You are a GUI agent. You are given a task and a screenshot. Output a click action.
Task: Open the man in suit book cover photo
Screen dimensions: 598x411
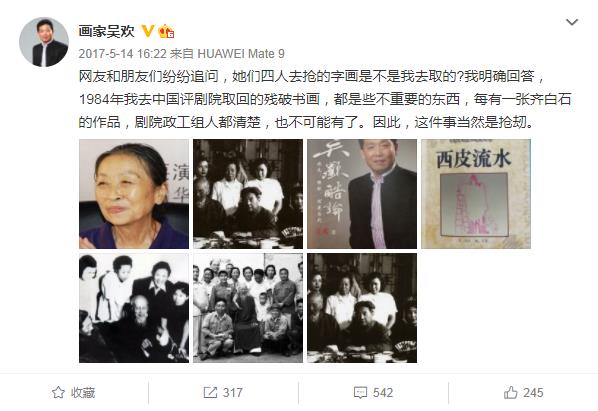[x=362, y=194]
